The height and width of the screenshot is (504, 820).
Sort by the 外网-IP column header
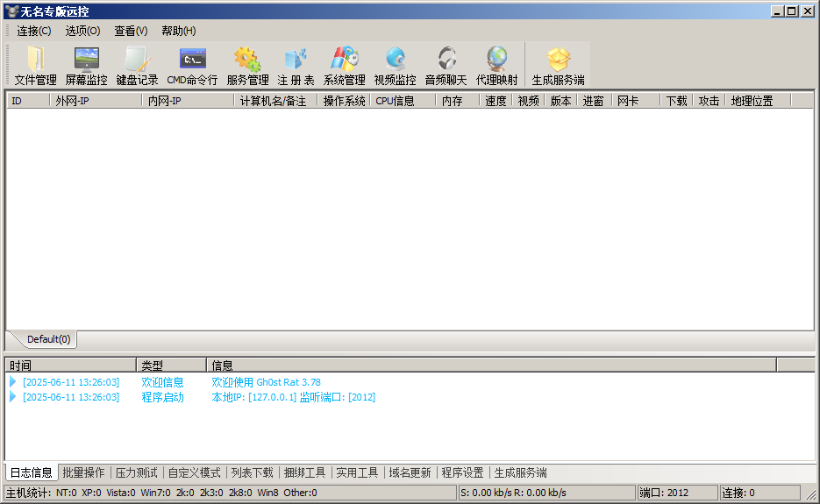coord(96,101)
